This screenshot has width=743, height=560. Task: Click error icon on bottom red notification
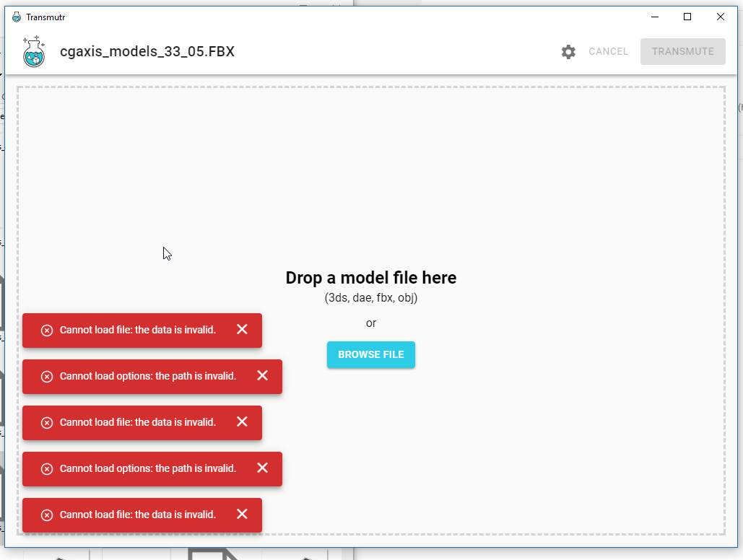click(47, 515)
